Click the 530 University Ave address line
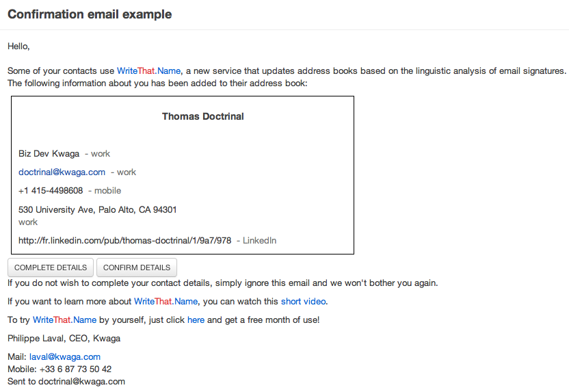 (x=98, y=210)
